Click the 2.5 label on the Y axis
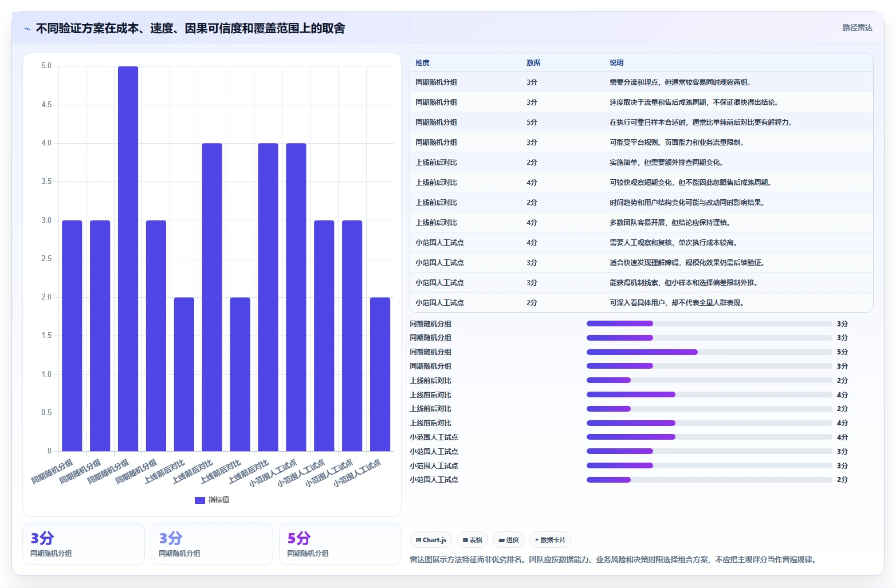The width and height of the screenshot is (896, 588). (46, 259)
